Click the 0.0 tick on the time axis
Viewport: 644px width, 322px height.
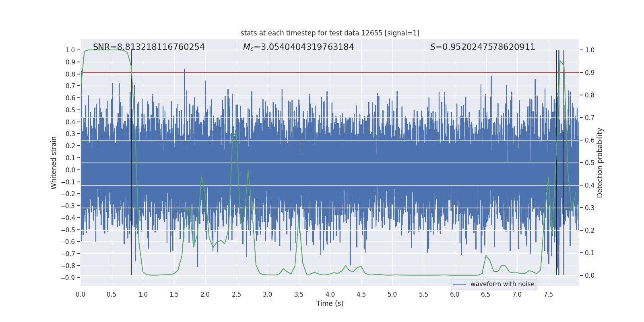coord(80,294)
